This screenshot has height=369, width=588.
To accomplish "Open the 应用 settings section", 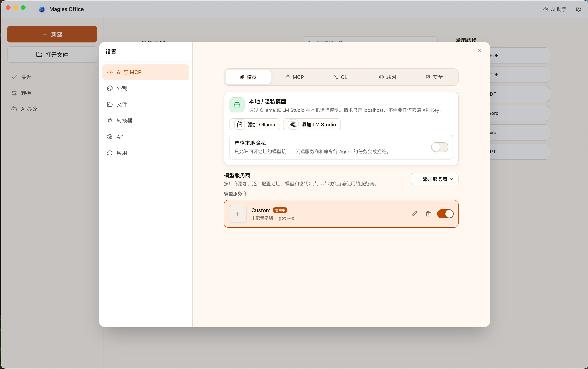I will pyautogui.click(x=146, y=153).
